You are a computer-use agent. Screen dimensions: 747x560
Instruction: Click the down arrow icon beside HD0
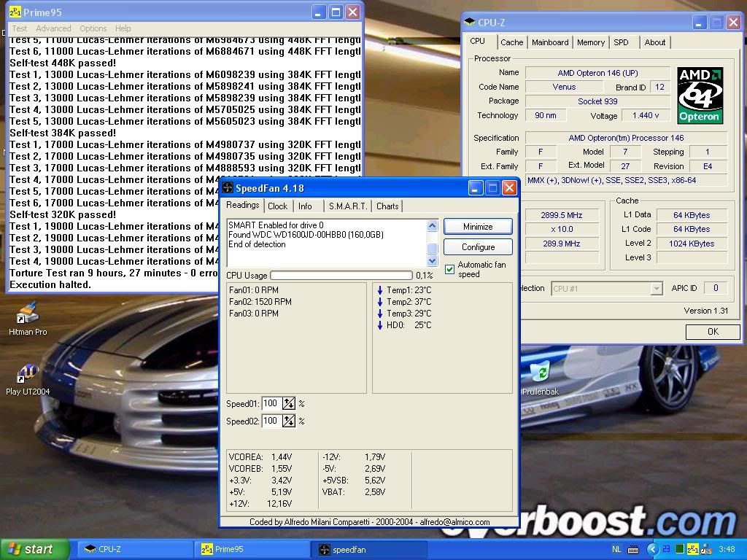379,325
